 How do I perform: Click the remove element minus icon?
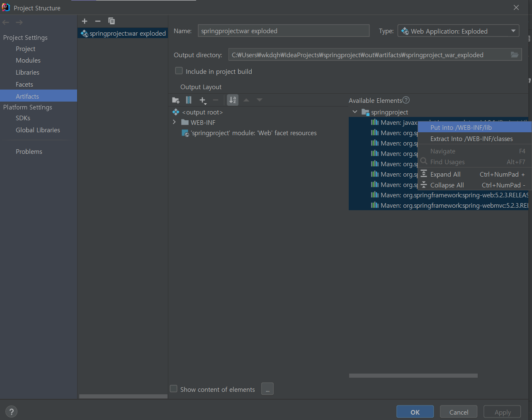216,100
